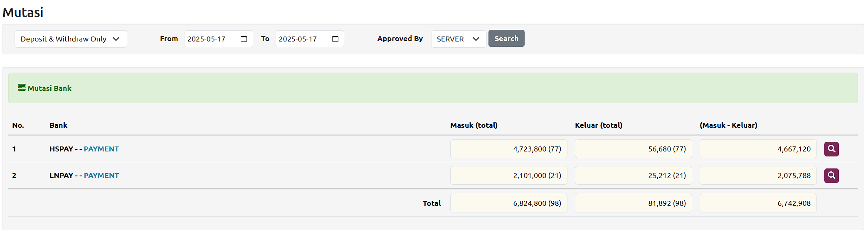The height and width of the screenshot is (239, 868).
Task: Open calendar picker in To date field
Action: [x=335, y=39]
